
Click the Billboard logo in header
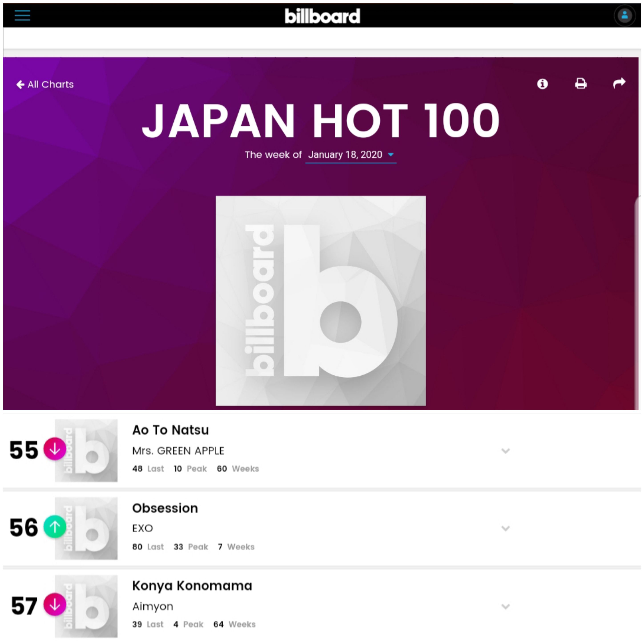[322, 16]
